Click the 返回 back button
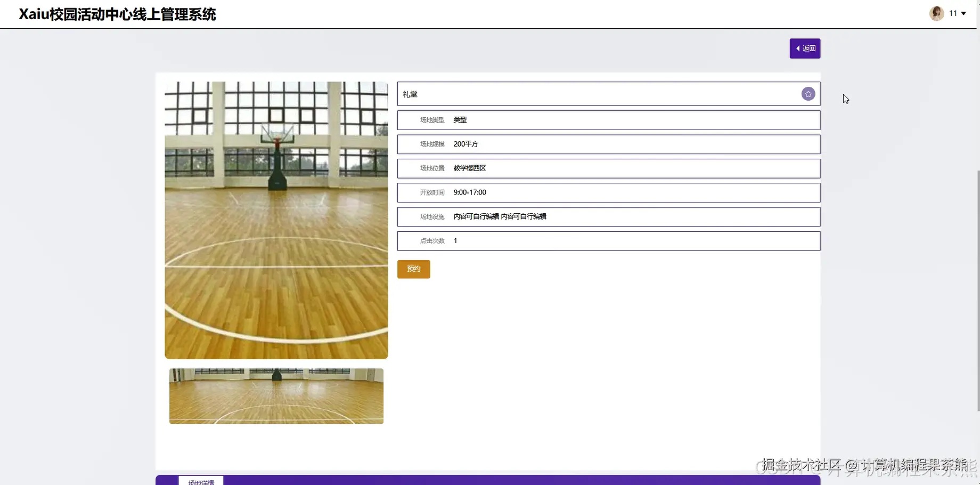Screen dimensions: 980x485 point(805,48)
